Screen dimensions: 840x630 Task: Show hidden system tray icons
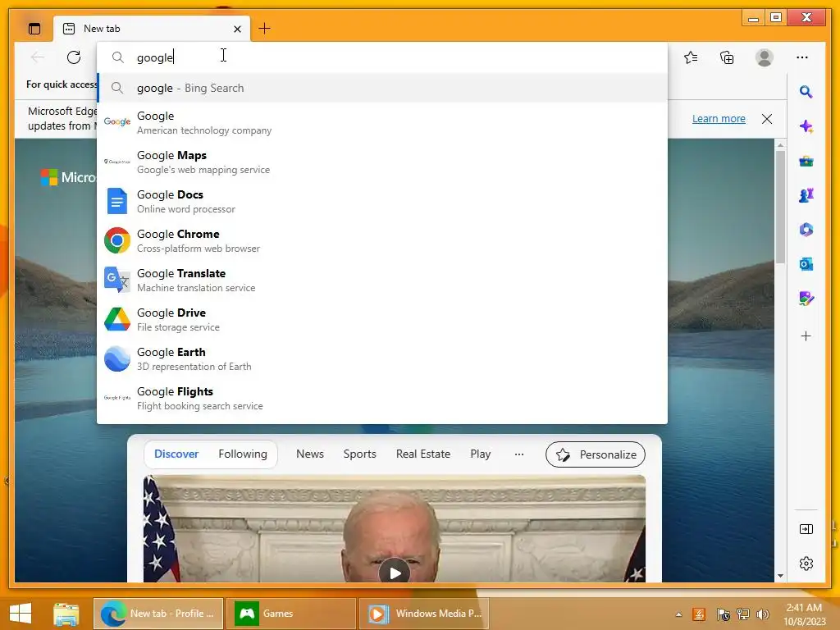click(678, 614)
